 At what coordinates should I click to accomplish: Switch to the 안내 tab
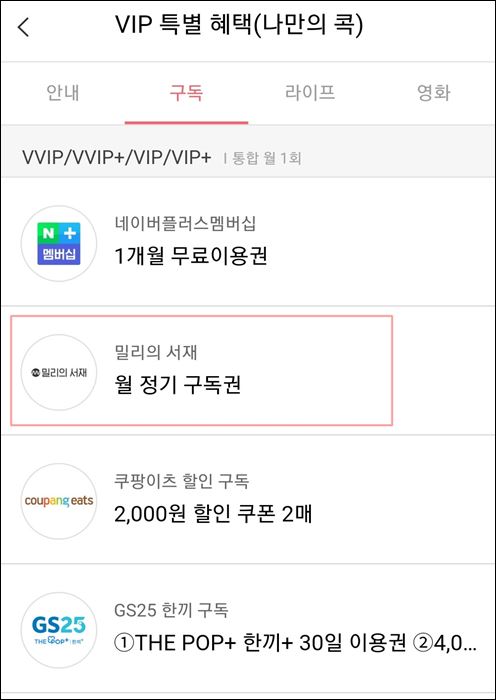[x=63, y=93]
